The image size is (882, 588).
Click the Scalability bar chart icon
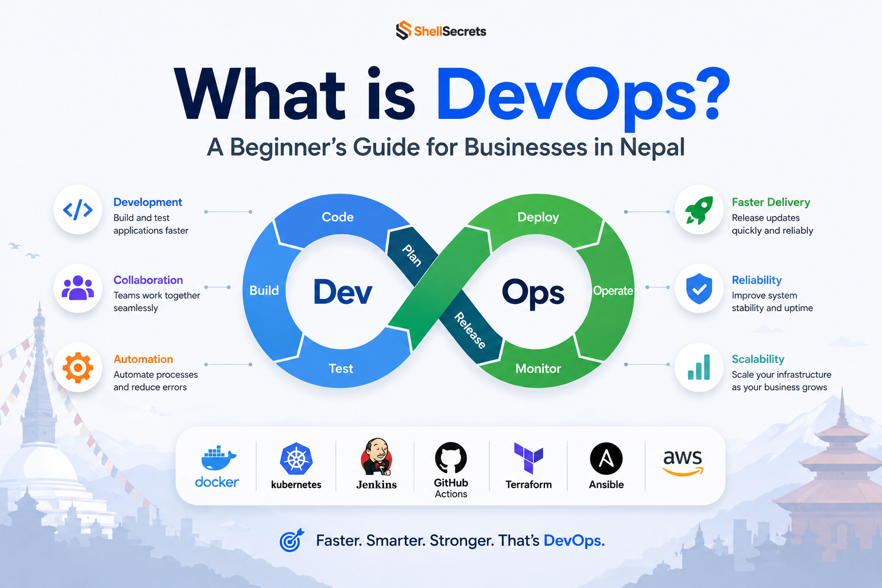click(x=699, y=367)
